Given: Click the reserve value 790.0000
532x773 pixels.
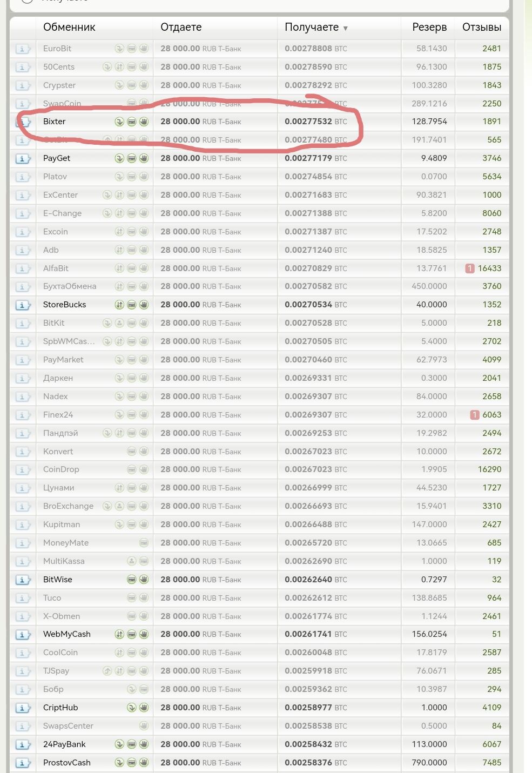Looking at the screenshot, I should (x=429, y=763).
